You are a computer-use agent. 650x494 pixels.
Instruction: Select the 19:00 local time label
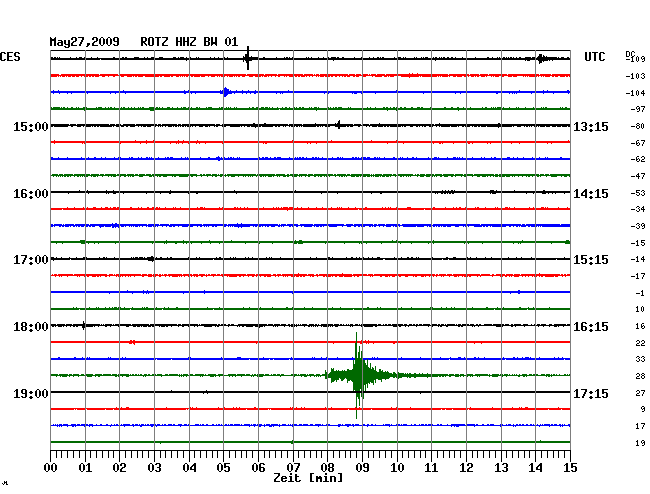(31, 393)
